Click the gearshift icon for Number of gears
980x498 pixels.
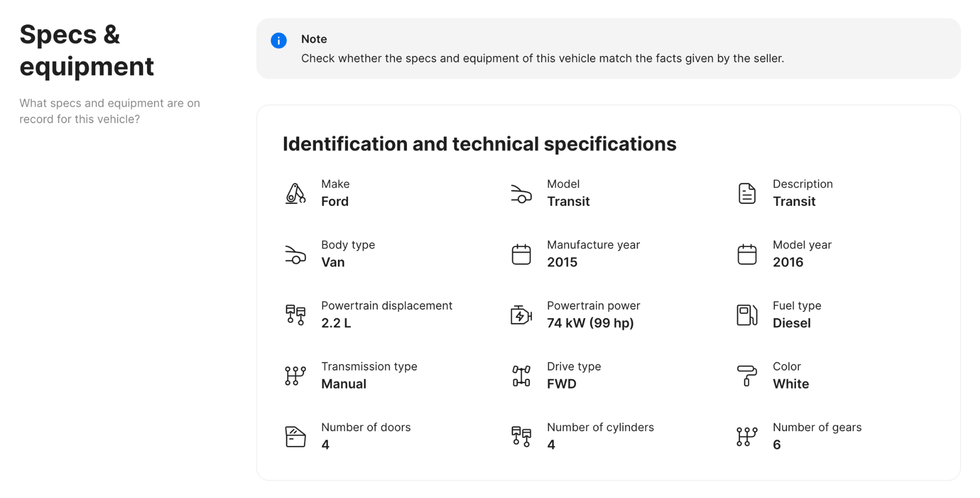coord(747,436)
